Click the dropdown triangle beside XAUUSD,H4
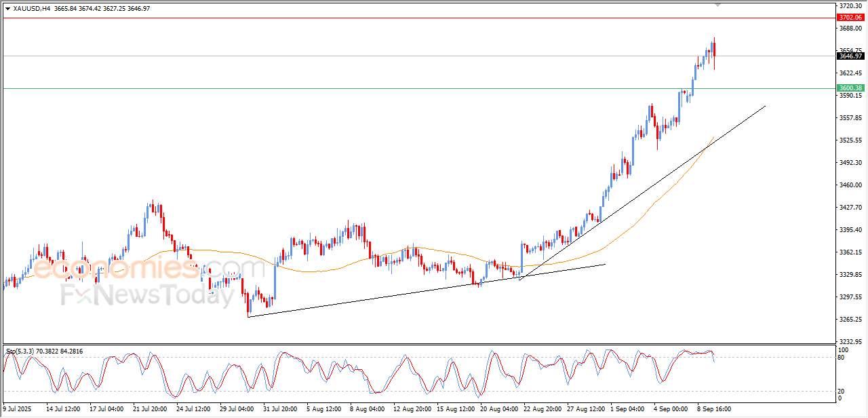Screen dimensions: 868x418 7,8
